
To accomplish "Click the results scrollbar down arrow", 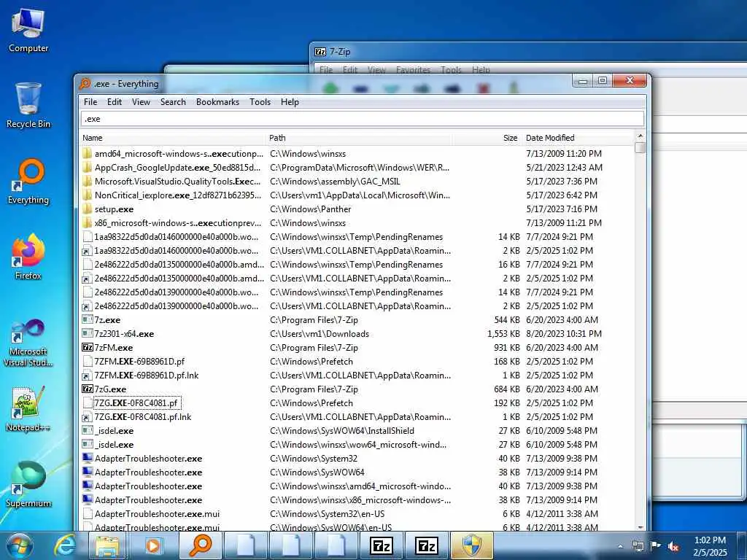I will (640, 526).
